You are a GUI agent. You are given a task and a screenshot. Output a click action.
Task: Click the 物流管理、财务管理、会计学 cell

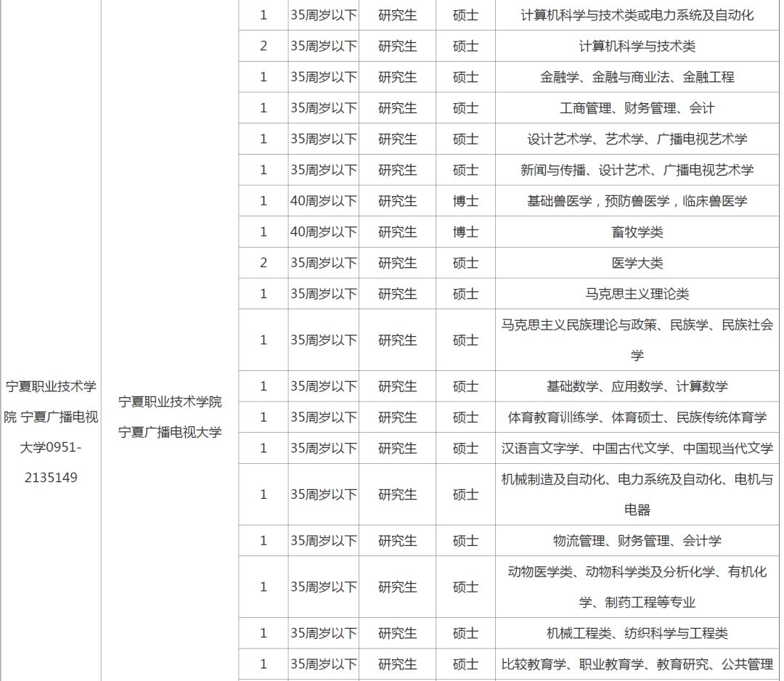(x=637, y=540)
